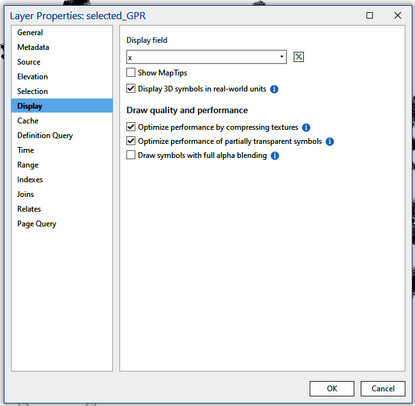Click the Cancel button
The image size is (415, 406).
point(383,389)
